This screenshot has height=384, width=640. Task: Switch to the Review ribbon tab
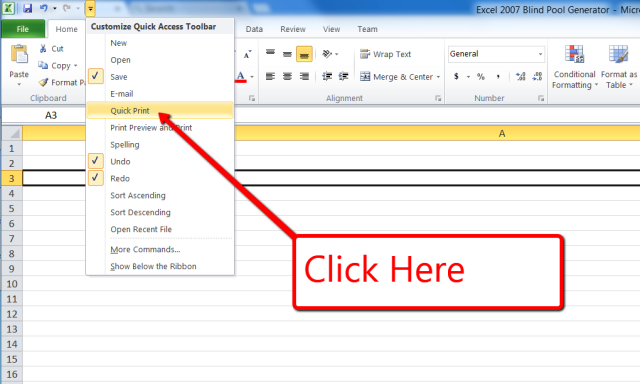click(293, 29)
